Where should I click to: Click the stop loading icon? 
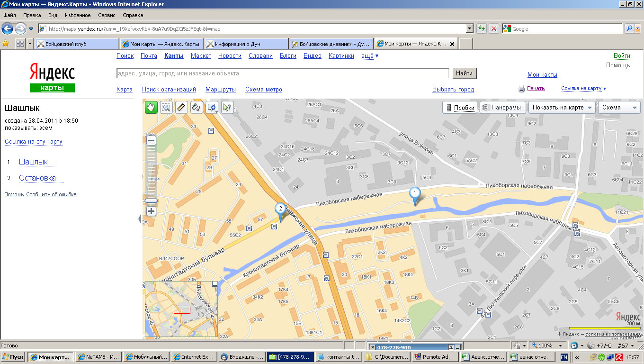494,29
